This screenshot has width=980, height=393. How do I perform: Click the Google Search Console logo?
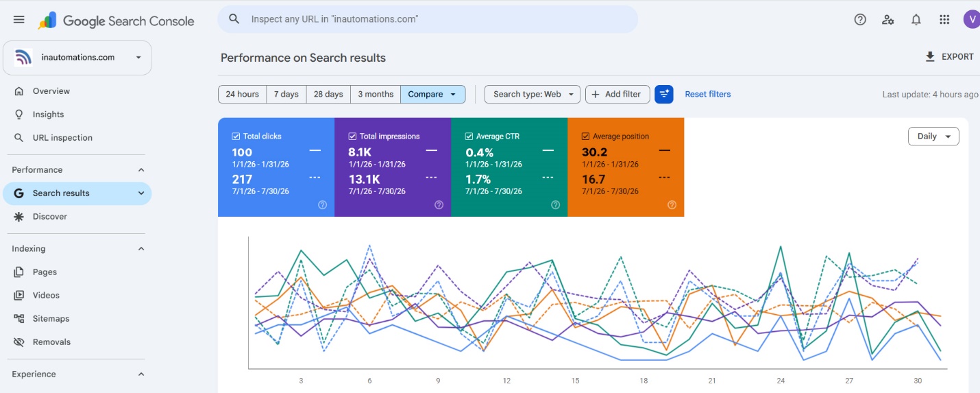[117, 21]
